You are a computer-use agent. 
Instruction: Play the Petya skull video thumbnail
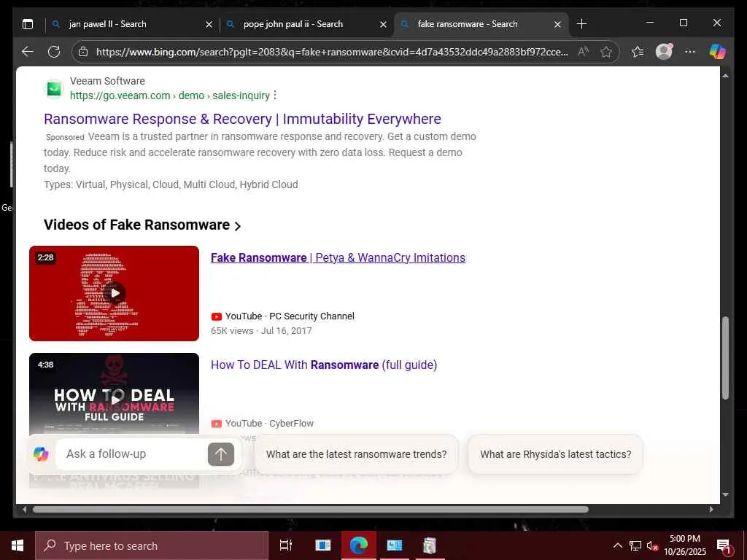[115, 293]
